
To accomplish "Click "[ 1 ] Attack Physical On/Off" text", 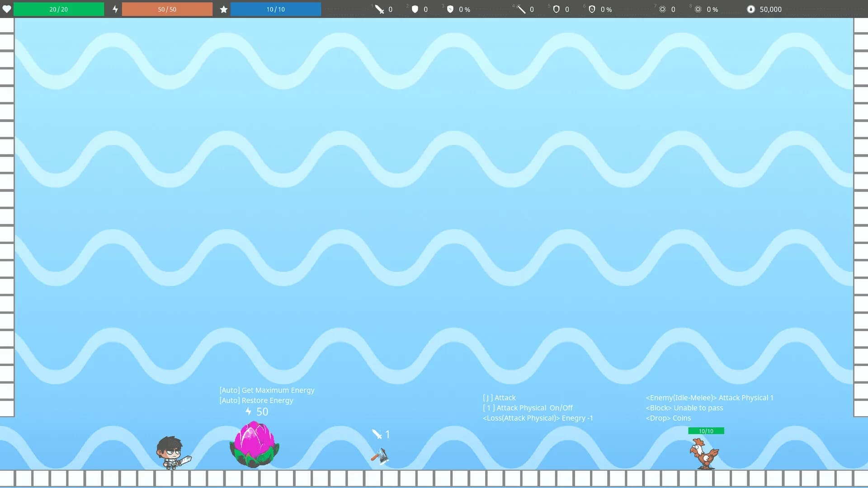I will point(528,408).
